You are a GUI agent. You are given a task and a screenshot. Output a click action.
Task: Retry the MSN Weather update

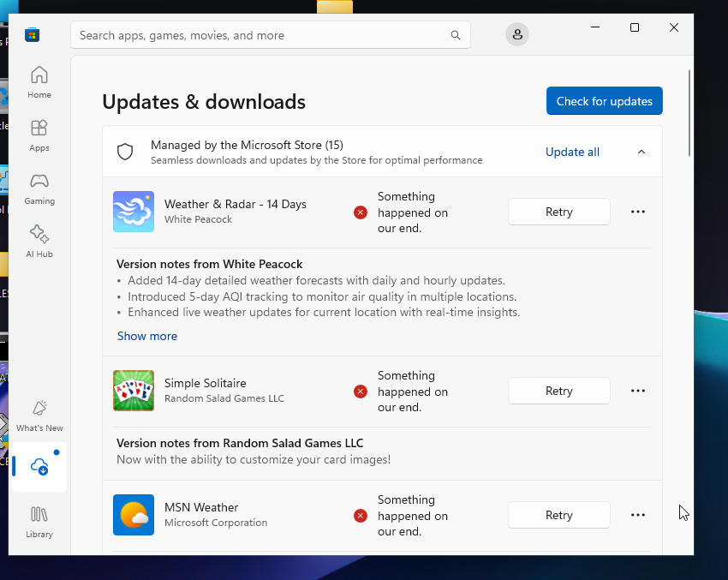tap(559, 515)
